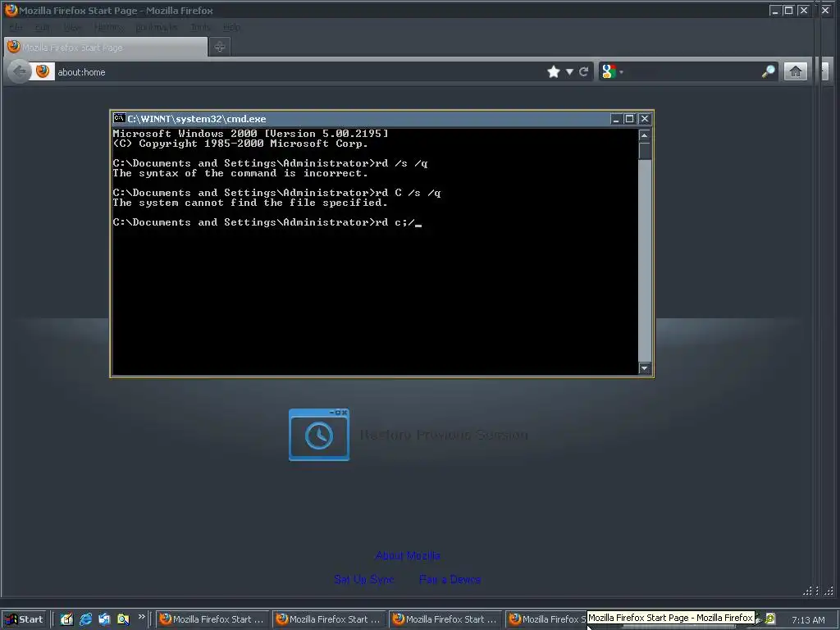Bookmark the page with the star icon
This screenshot has height=630, width=840.
click(554, 72)
